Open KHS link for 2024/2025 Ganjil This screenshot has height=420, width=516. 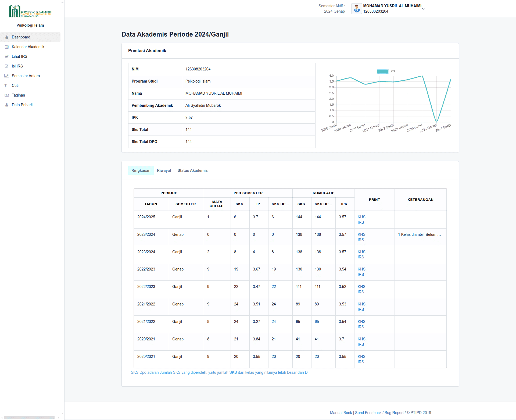[361, 217]
